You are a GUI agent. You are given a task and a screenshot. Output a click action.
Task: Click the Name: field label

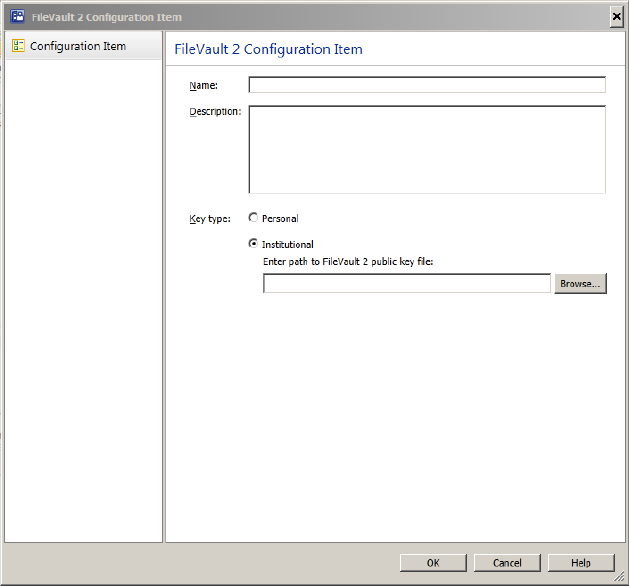click(204, 86)
